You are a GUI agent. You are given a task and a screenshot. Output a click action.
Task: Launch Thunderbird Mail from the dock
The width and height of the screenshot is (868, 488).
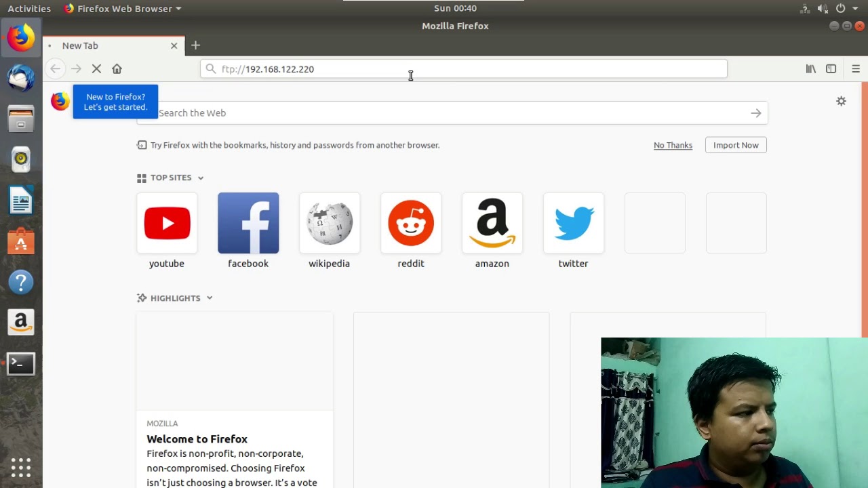click(x=21, y=78)
